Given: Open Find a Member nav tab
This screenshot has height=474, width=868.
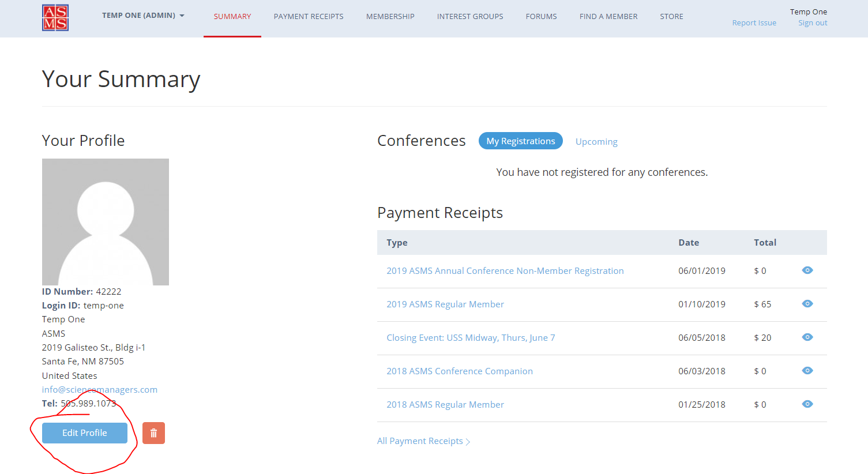Looking at the screenshot, I should pos(608,17).
